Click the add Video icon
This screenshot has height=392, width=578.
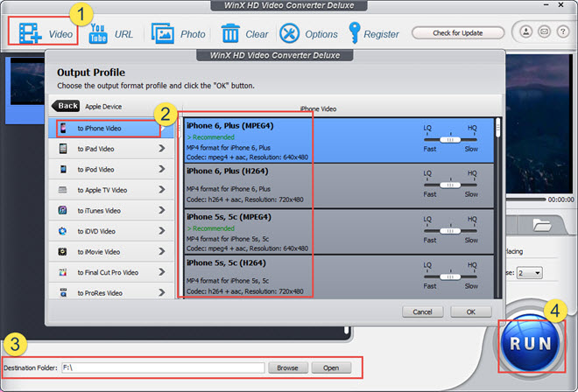(x=30, y=33)
